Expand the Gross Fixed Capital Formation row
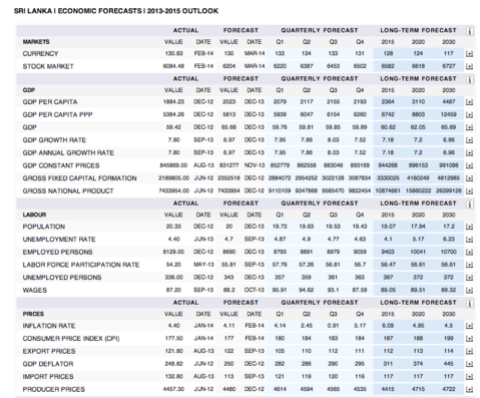 coord(469,178)
